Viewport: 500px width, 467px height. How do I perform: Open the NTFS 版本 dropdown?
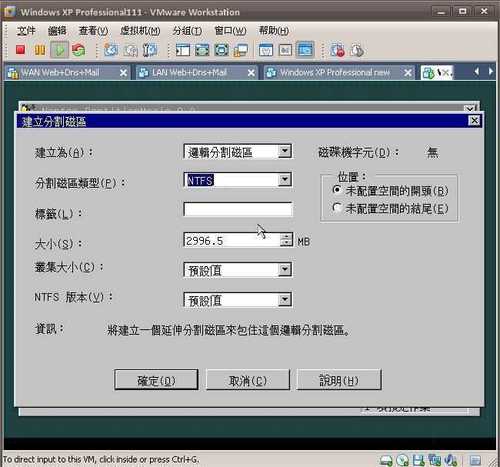pyautogui.click(x=285, y=299)
